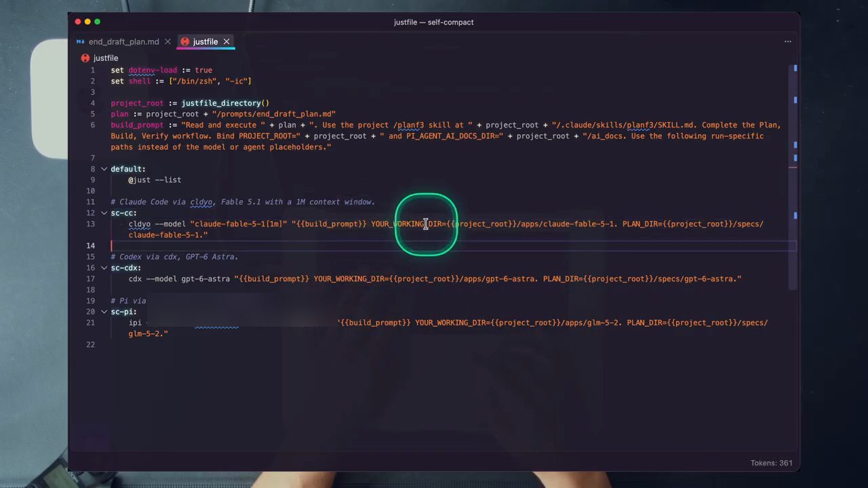Click the Codex via cdx comment line
This screenshot has height=488, width=868.
pyautogui.click(x=175, y=257)
